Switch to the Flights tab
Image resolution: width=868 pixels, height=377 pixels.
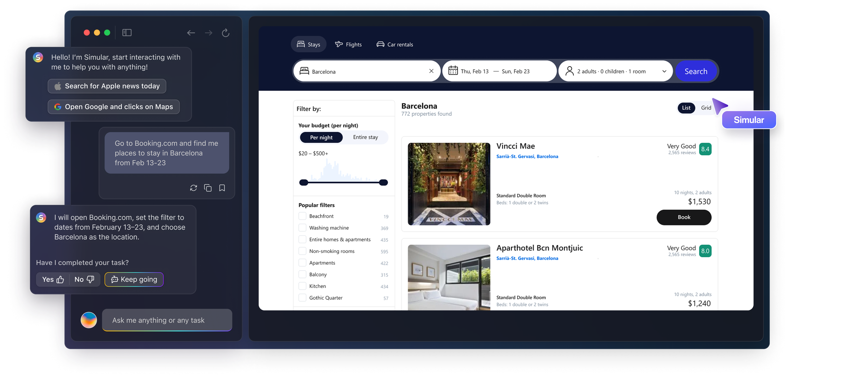349,44
